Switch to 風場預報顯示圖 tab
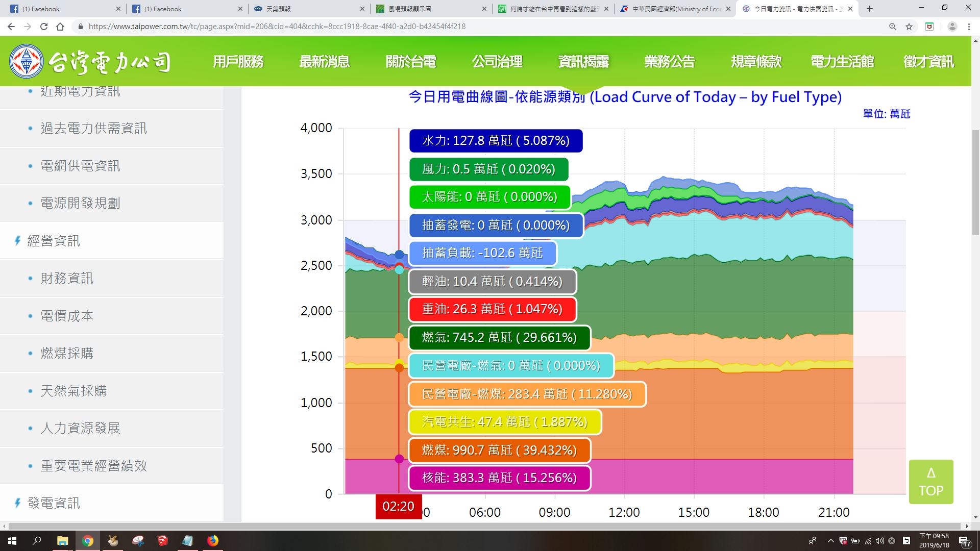 click(431, 9)
